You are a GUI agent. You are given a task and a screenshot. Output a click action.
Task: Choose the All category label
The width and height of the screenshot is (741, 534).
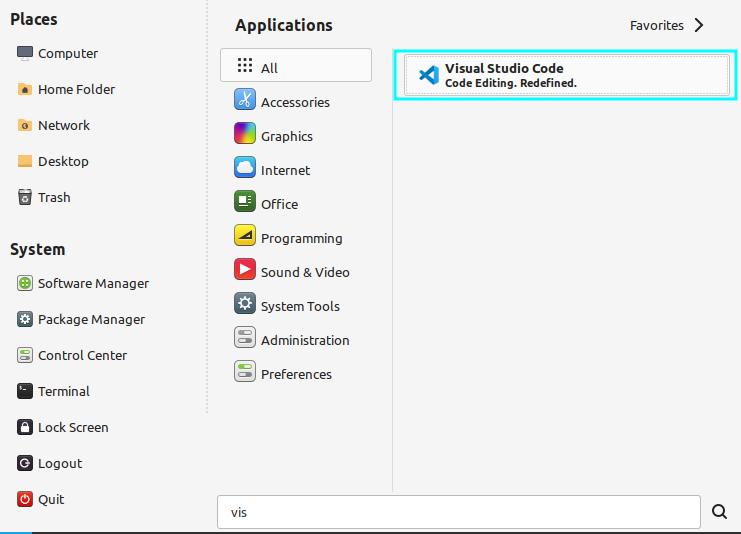click(269, 69)
